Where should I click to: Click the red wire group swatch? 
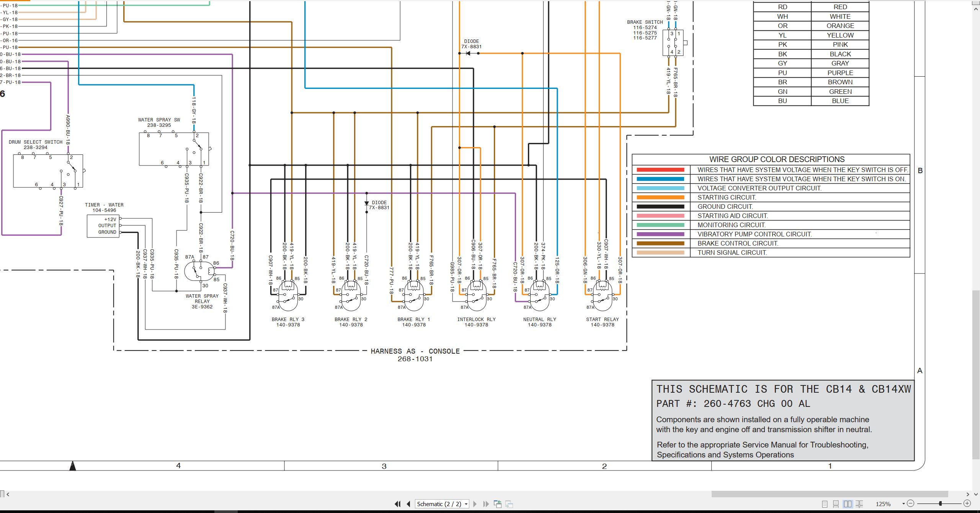(660, 169)
